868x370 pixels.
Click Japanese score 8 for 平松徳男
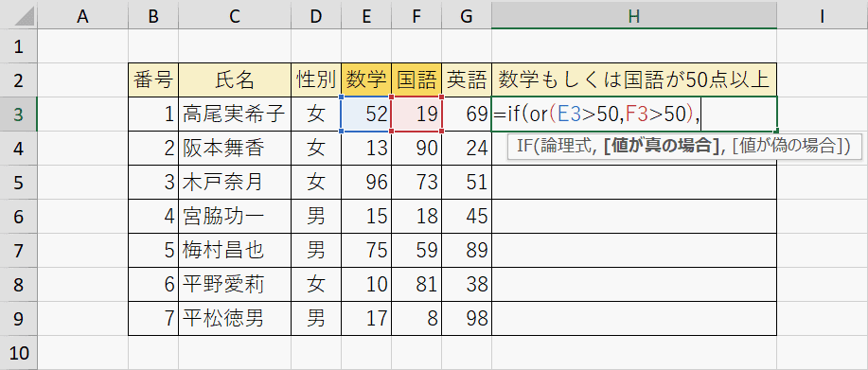coord(416,318)
